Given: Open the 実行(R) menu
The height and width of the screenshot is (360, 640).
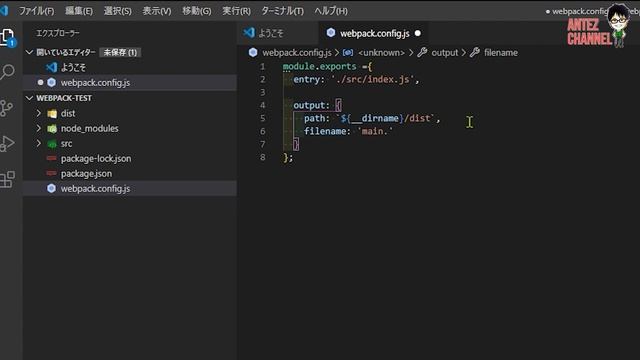Looking at the screenshot, I should point(236,11).
